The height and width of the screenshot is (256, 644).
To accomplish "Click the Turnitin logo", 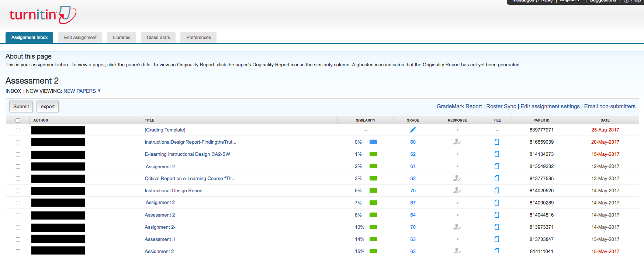I will click(x=43, y=15).
